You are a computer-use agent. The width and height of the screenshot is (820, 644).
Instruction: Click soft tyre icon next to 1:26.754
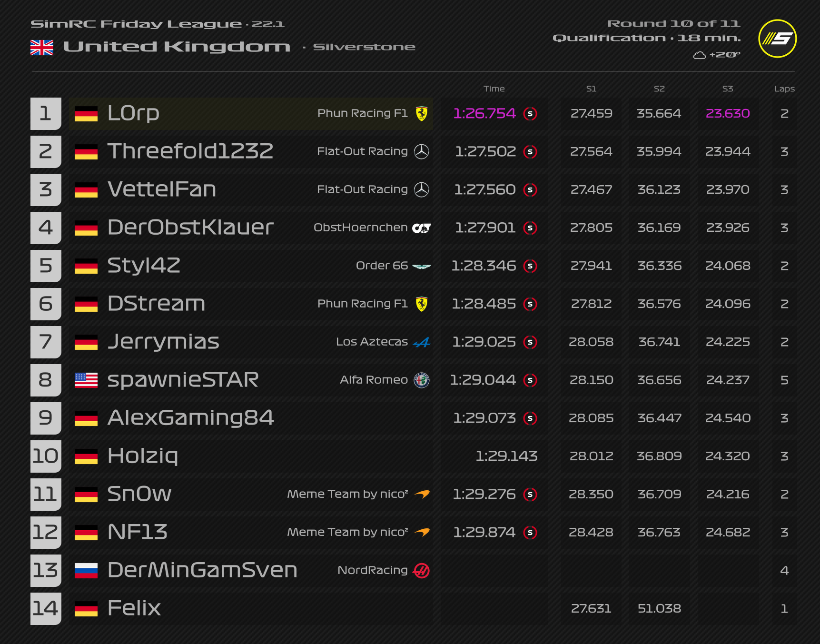pyautogui.click(x=530, y=114)
